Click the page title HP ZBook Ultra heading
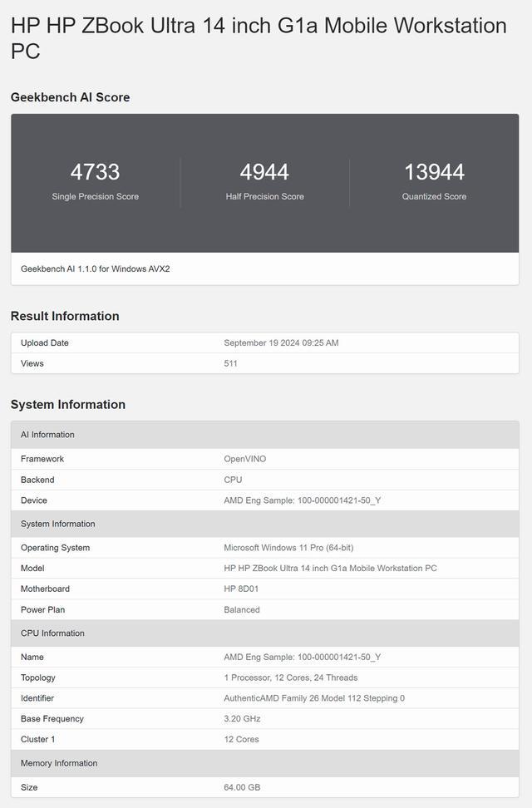The image size is (532, 808). coord(259,38)
